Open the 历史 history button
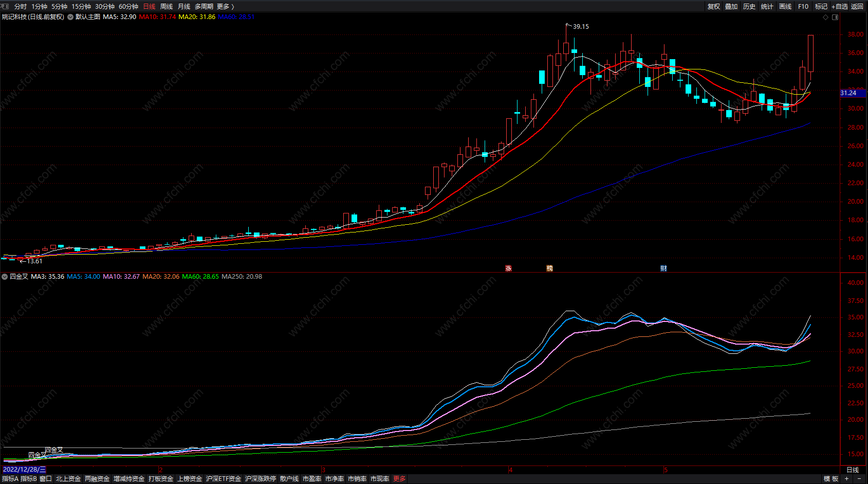 click(x=749, y=7)
